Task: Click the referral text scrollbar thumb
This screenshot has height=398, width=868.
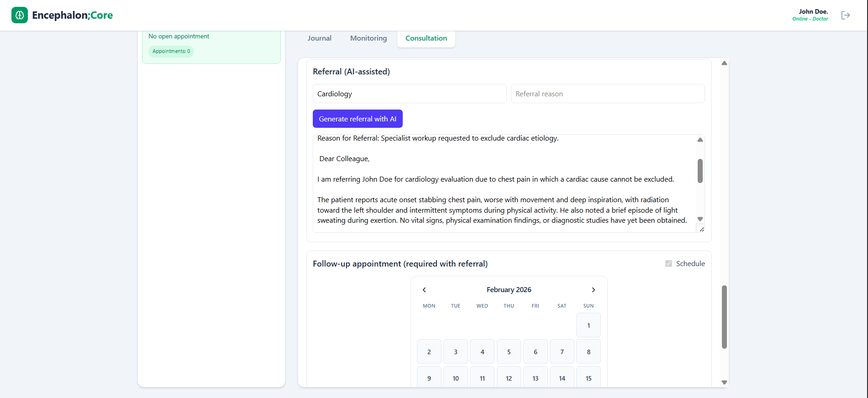Action: (700, 171)
